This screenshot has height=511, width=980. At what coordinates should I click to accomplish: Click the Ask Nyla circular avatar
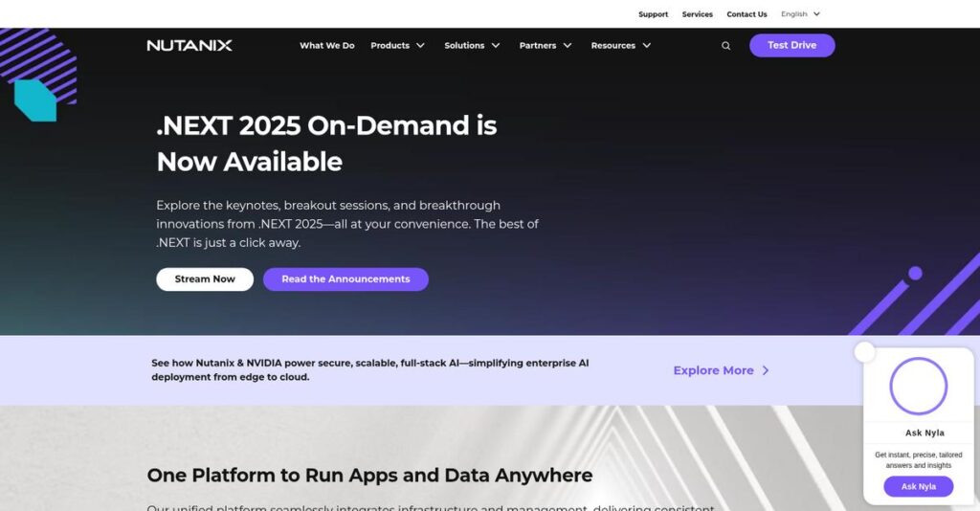918,386
